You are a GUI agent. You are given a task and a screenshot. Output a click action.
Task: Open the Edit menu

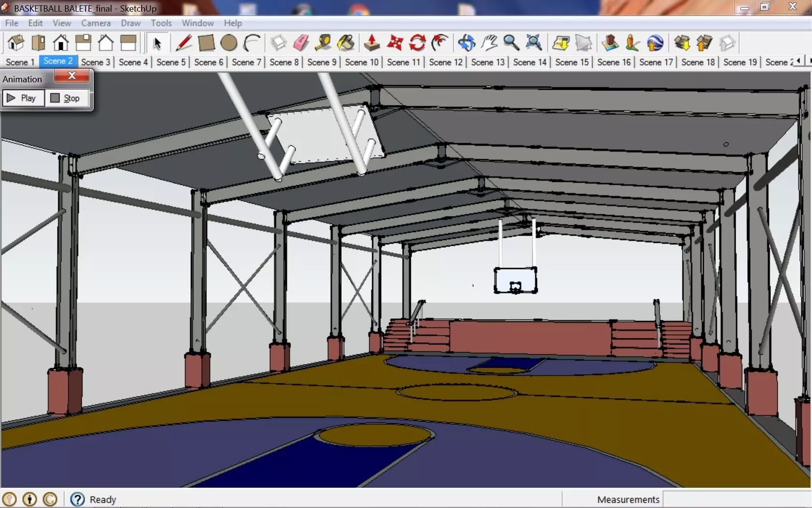pos(35,23)
